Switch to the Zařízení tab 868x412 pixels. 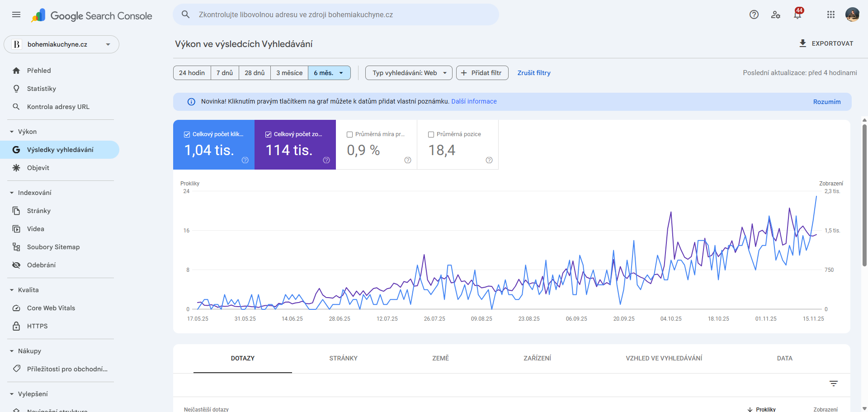(537, 358)
